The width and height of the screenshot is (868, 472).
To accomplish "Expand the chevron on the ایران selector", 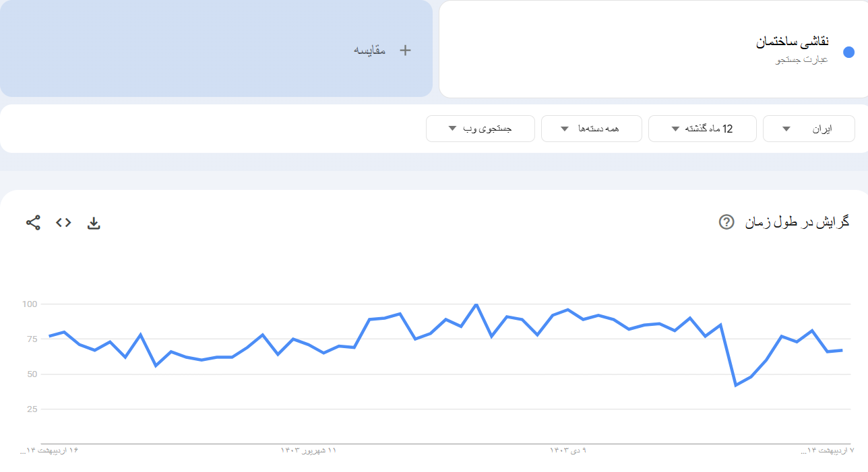I will (786, 128).
